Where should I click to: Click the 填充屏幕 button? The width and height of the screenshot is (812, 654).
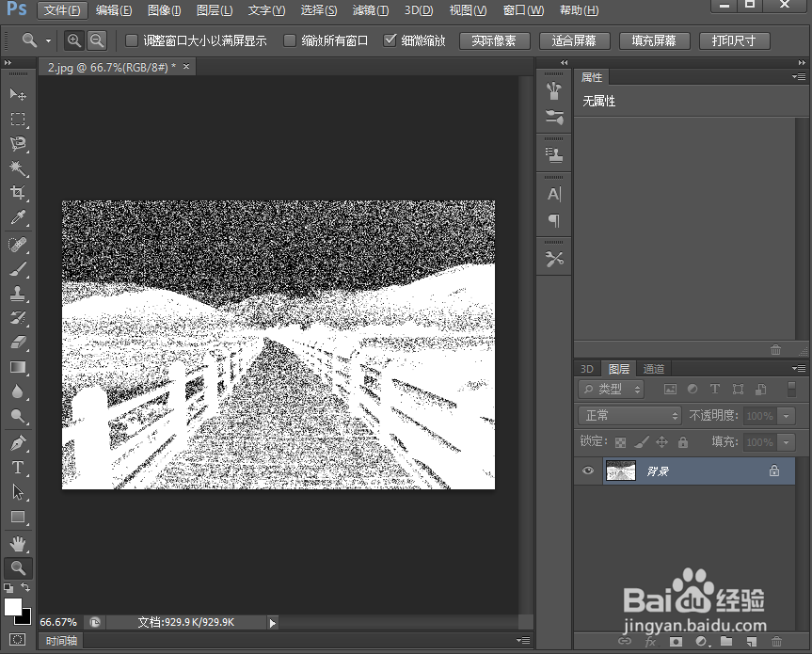(x=654, y=40)
